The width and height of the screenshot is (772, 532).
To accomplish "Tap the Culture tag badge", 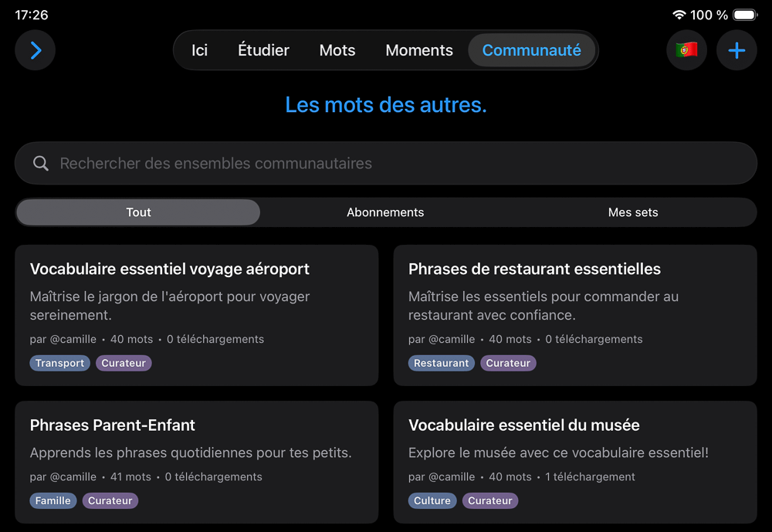I will tap(432, 500).
